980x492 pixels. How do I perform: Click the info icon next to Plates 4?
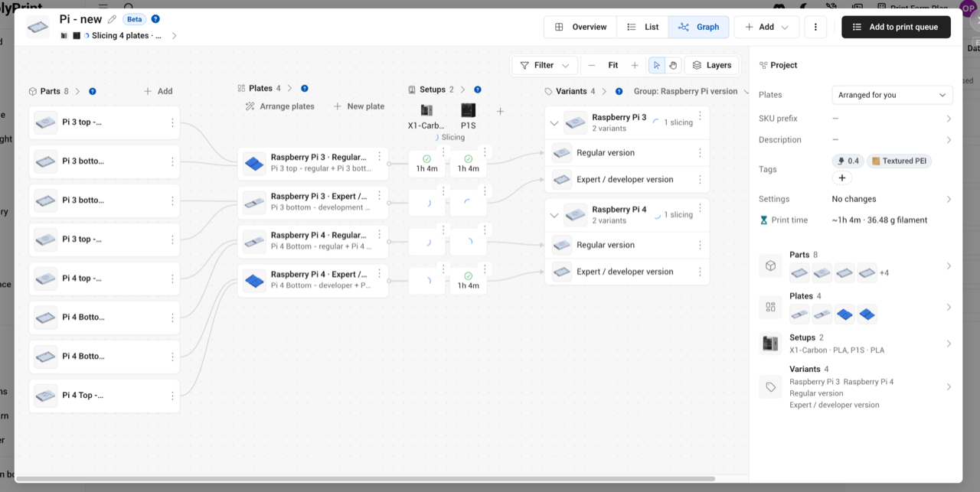pos(305,88)
